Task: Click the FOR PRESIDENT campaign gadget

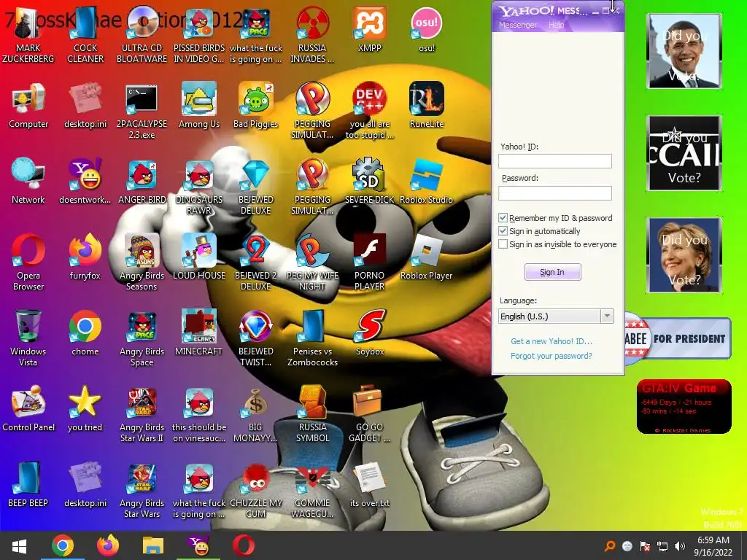Action: click(678, 338)
